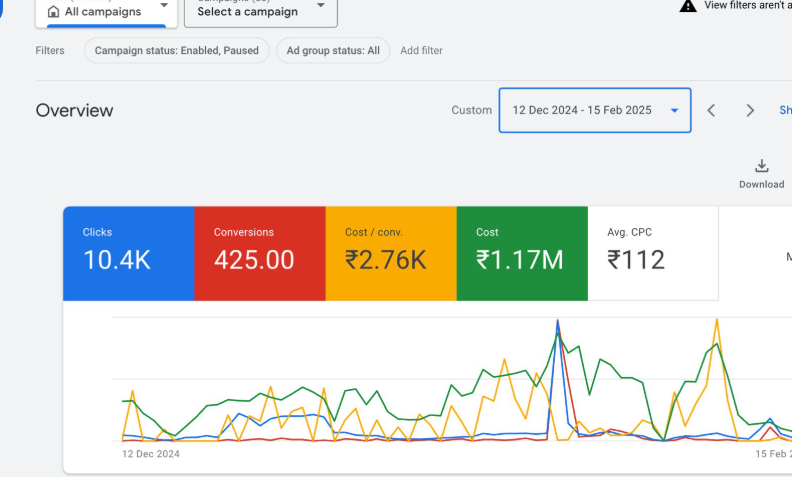Select the blue Clicks metric card
The width and height of the screenshot is (792, 477).
pos(128,253)
